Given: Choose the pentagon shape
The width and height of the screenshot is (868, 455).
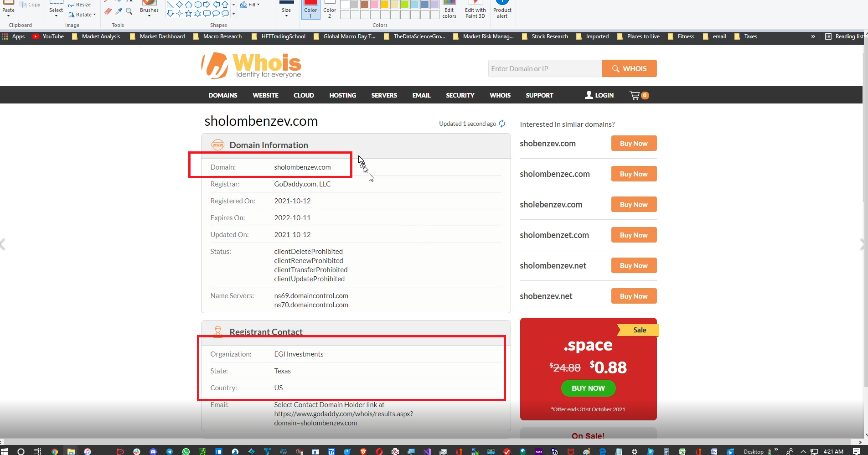Looking at the screenshot, I should [x=188, y=5].
